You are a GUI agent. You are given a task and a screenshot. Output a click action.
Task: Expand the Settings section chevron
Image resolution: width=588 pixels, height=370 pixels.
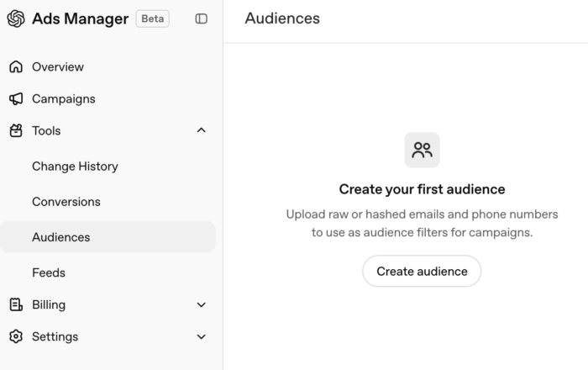pos(202,336)
